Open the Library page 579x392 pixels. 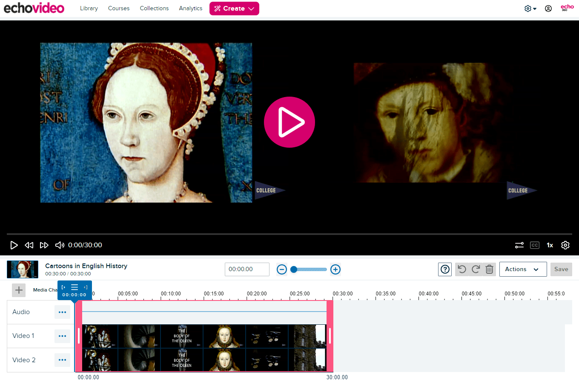(x=89, y=8)
